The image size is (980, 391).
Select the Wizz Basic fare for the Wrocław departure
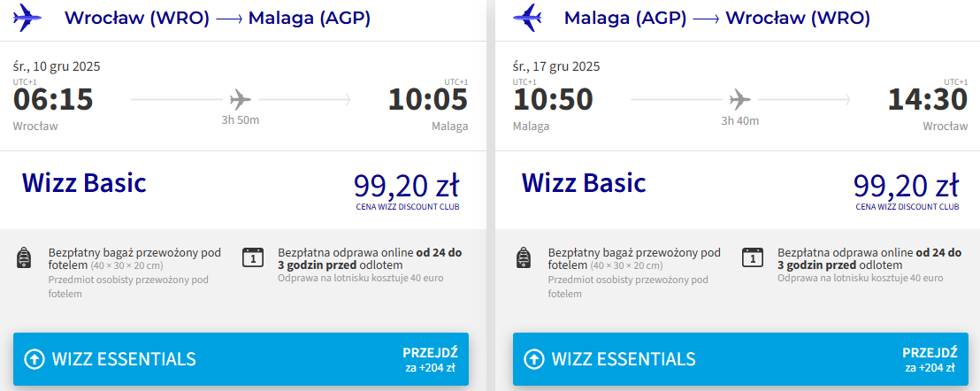coord(84,183)
